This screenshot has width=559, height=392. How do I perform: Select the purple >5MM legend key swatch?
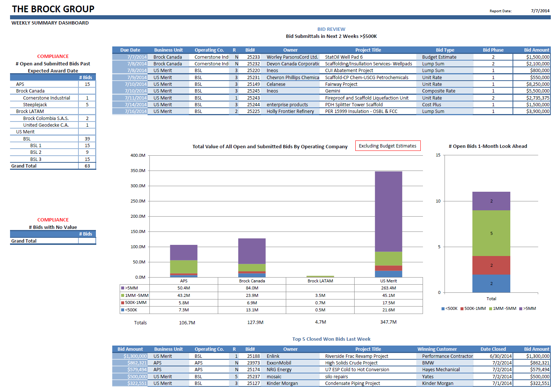click(123, 288)
